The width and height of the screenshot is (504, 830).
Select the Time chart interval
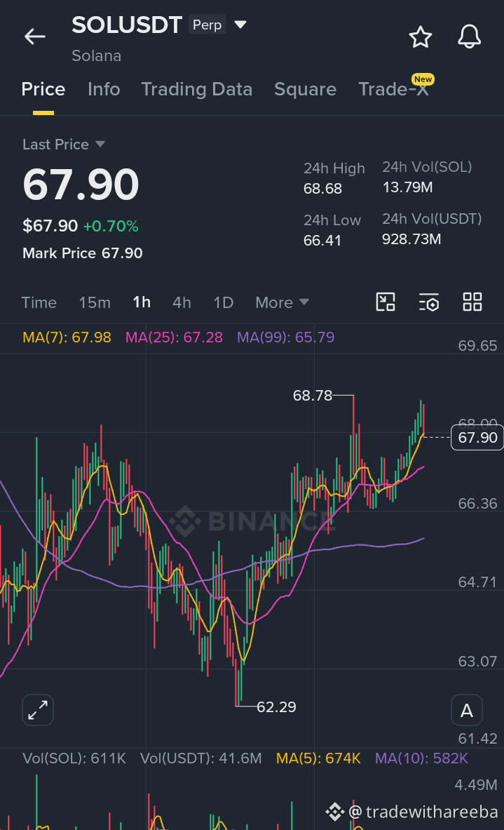pyautogui.click(x=39, y=302)
